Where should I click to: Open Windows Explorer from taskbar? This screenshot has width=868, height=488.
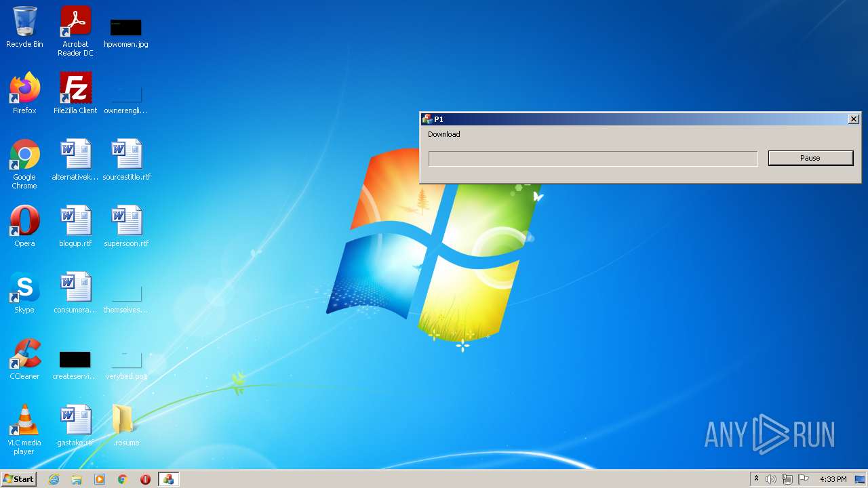point(77,479)
